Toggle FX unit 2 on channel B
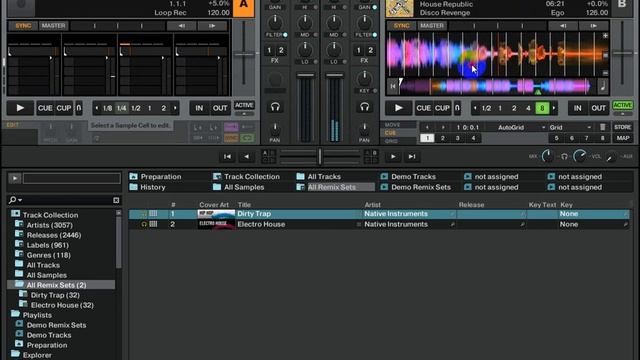 pyautogui.click(x=370, y=51)
